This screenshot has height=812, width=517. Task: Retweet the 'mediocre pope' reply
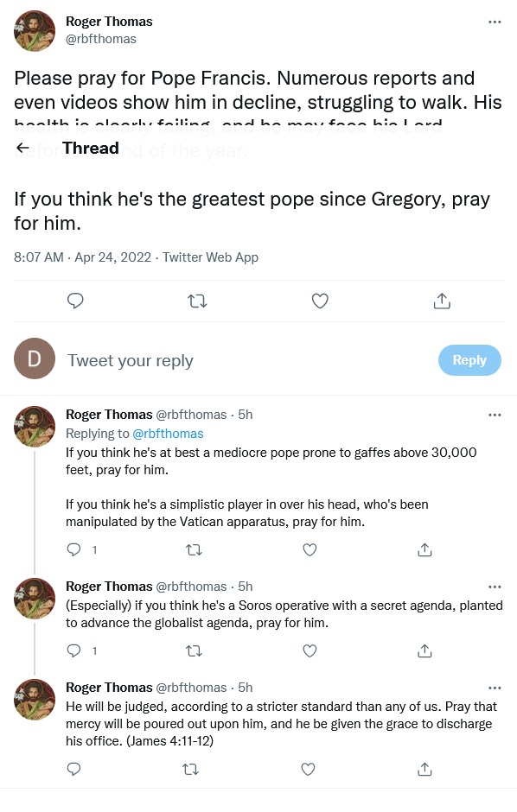point(195,550)
